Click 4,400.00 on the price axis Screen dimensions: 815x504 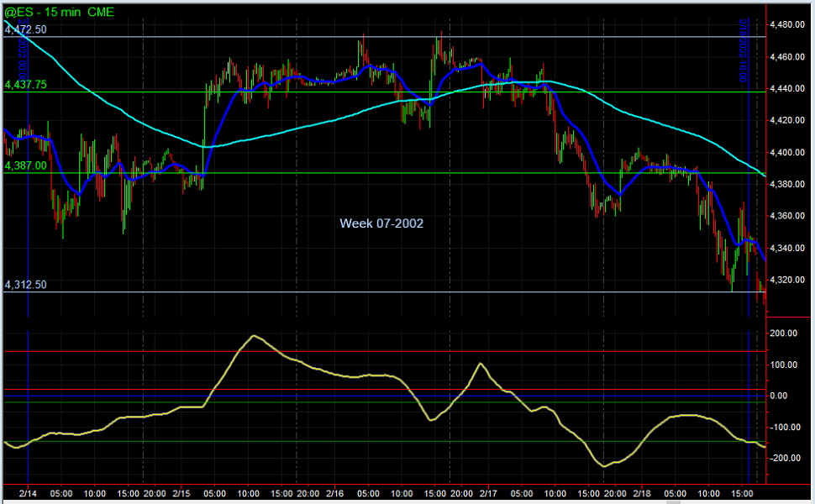tap(788, 153)
